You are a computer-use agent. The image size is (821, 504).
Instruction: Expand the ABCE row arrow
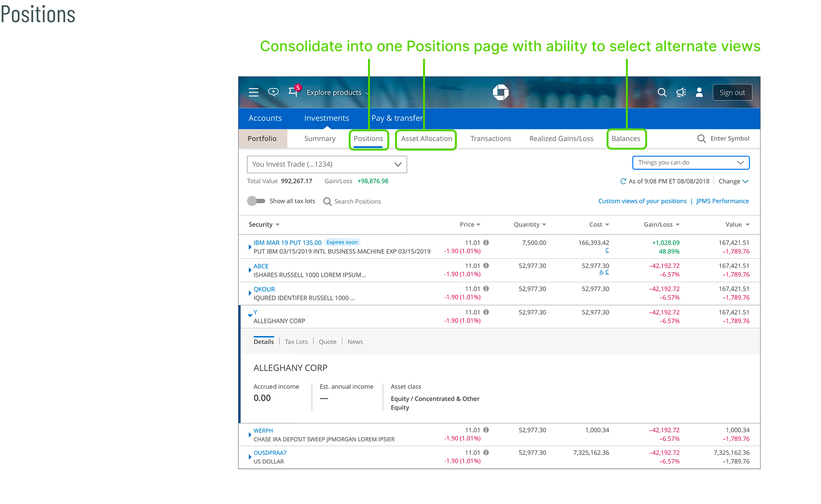[250, 270]
